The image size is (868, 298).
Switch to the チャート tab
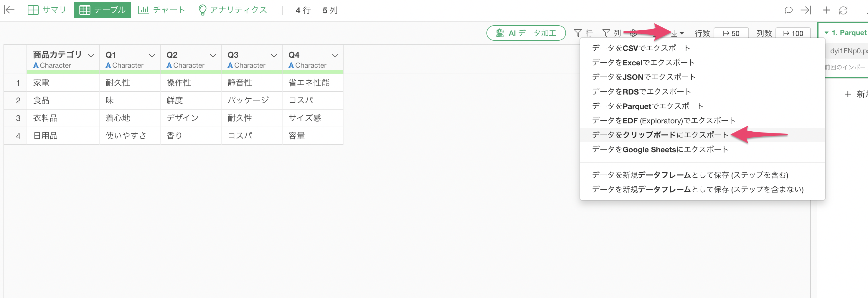point(162,10)
